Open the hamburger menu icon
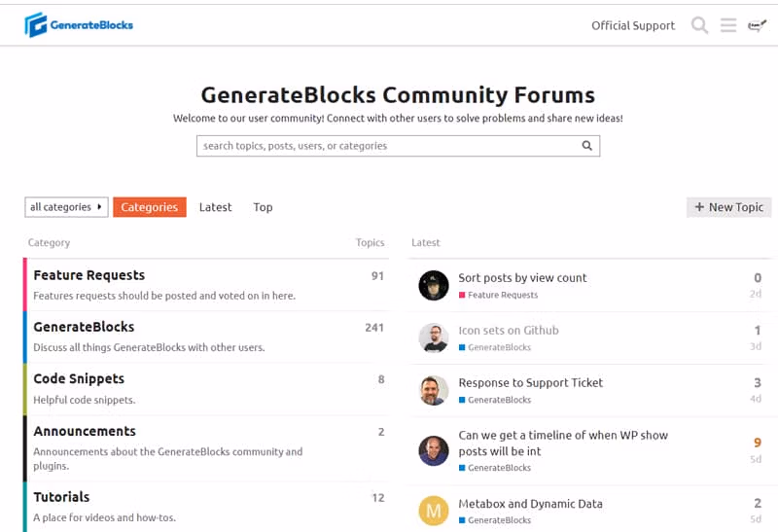 pyautogui.click(x=728, y=25)
